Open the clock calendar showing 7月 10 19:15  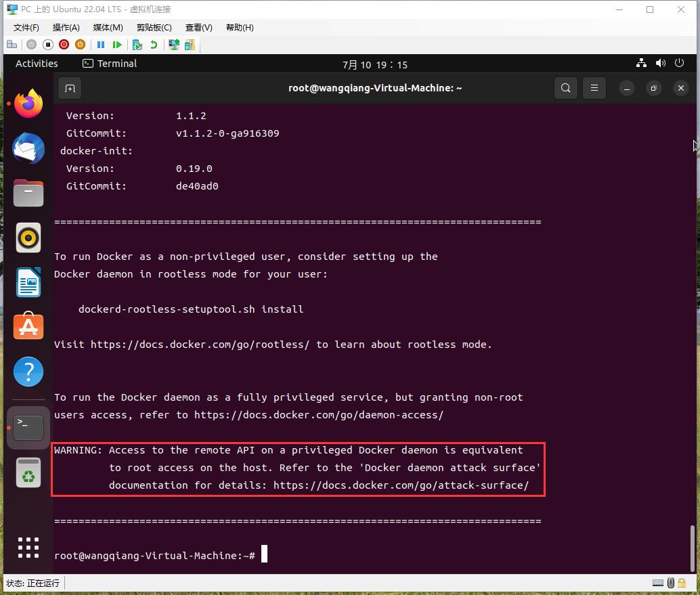click(x=374, y=65)
